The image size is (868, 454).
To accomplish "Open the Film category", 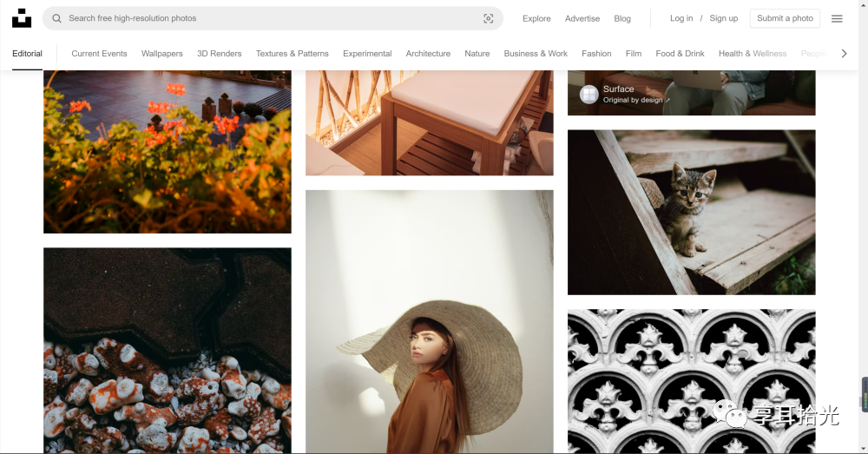I will click(x=634, y=54).
